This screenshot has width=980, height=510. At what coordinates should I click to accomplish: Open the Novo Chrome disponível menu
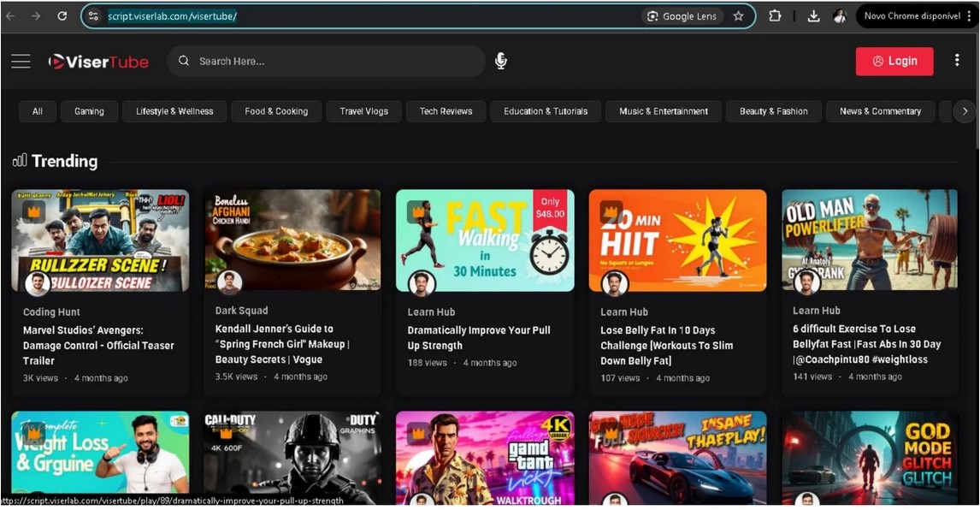pos(912,15)
